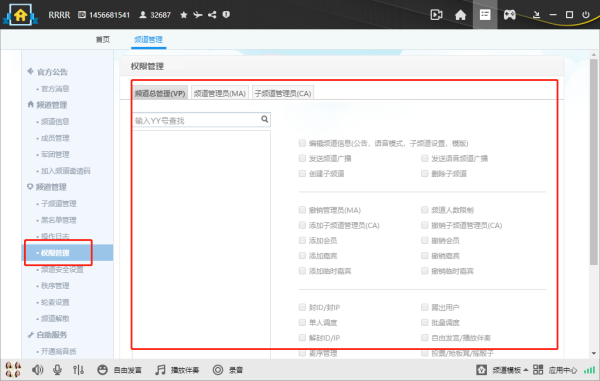
Task: Click the vertical scrollbar up arrow
Action: tap(593, 55)
